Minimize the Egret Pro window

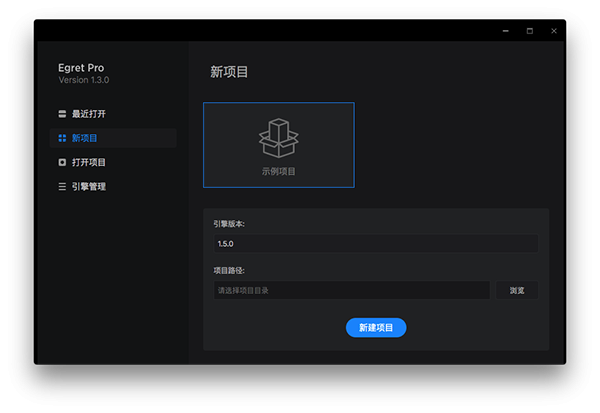(506, 31)
